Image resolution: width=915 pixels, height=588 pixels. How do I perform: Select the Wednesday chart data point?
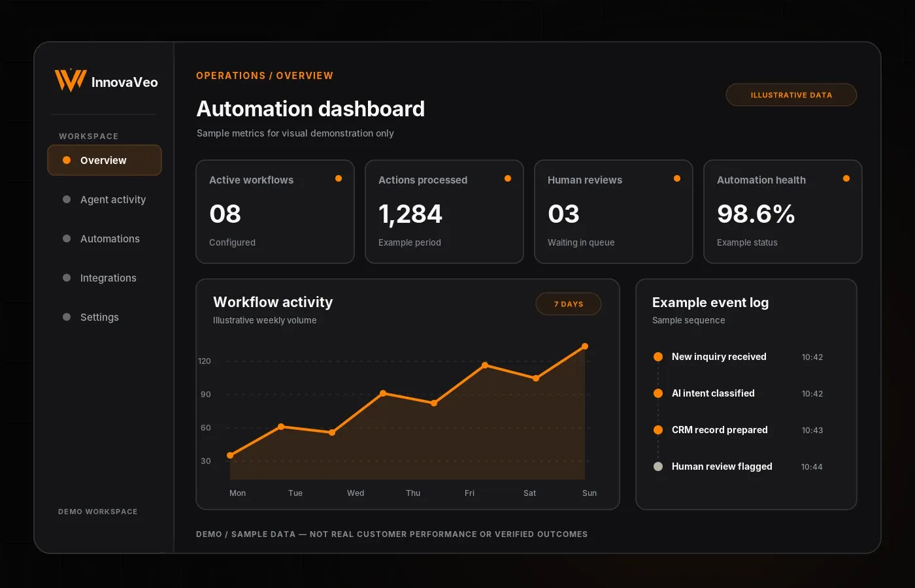[332, 433]
